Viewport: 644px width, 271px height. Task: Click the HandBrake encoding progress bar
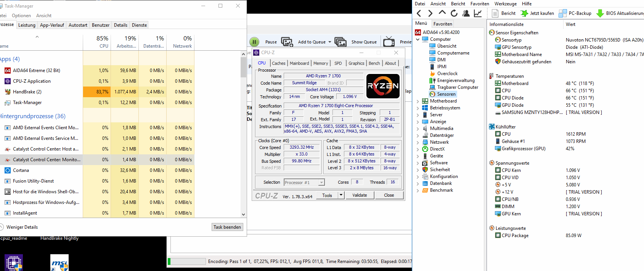[186, 261]
